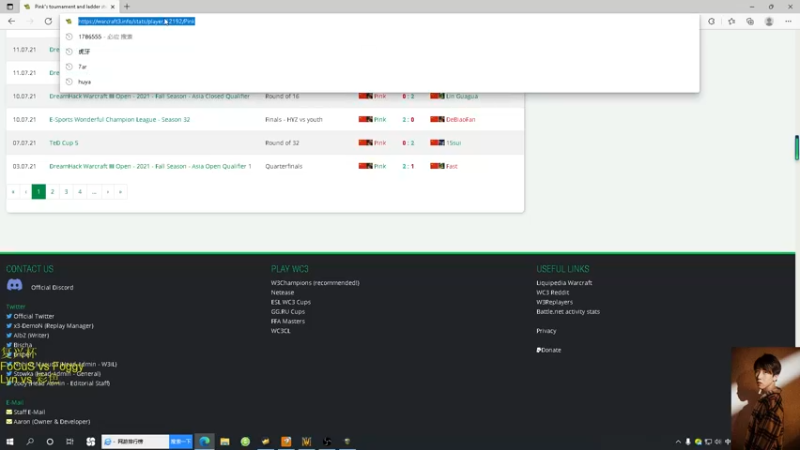Reload the current page
Screen dimensions: 800x450
(x=48, y=21)
